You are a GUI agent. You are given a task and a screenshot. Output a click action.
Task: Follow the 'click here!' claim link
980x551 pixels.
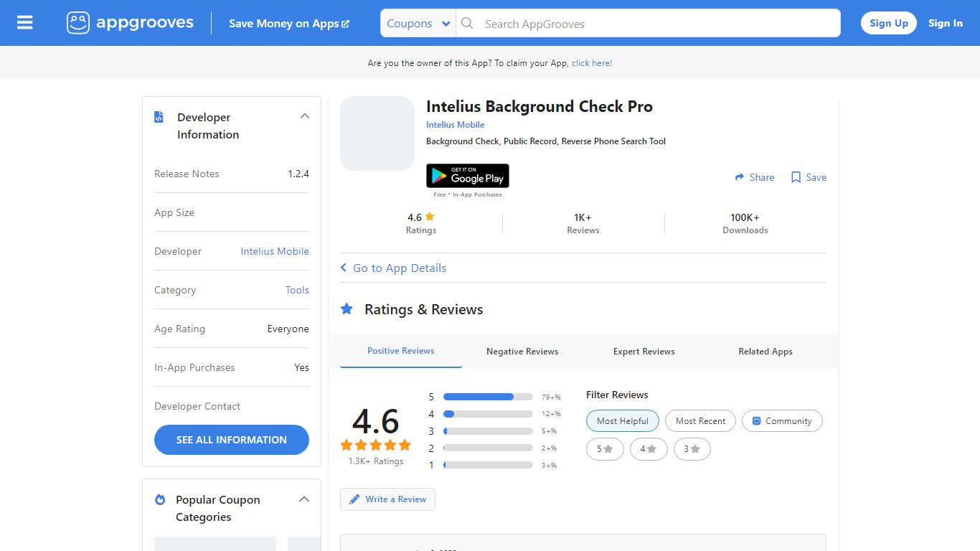click(592, 63)
